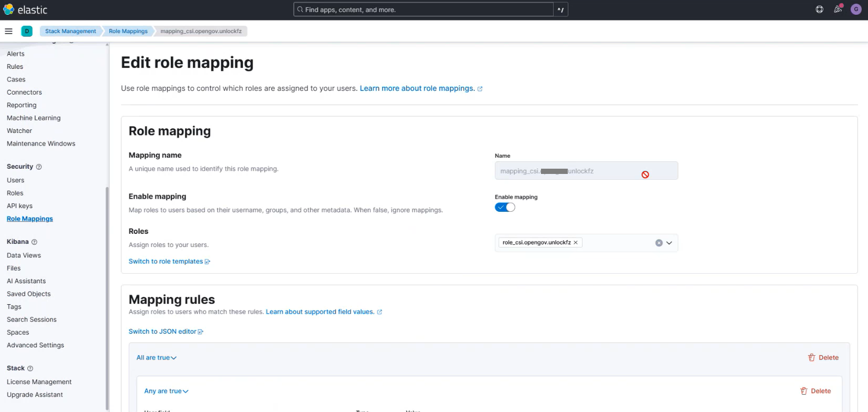Screen dimensions: 868x412
Task: Toggle the Enable mapping switch
Action: (x=505, y=207)
